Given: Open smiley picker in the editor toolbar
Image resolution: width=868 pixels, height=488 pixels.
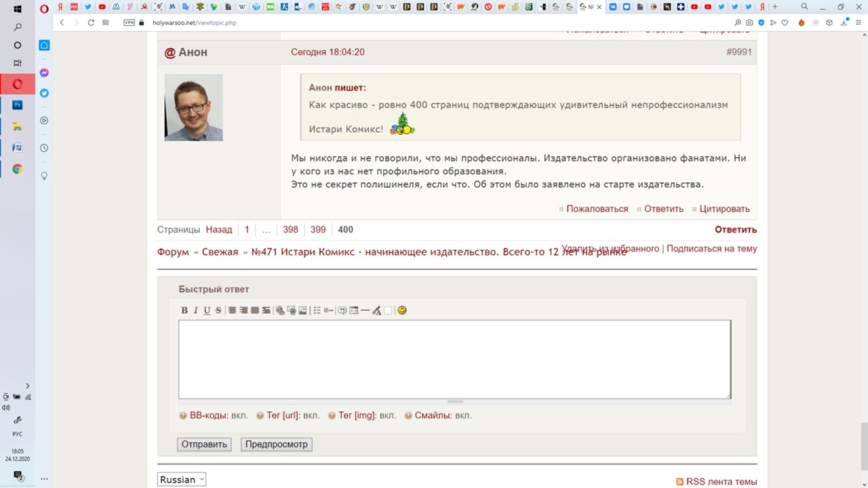Looking at the screenshot, I should click(402, 310).
